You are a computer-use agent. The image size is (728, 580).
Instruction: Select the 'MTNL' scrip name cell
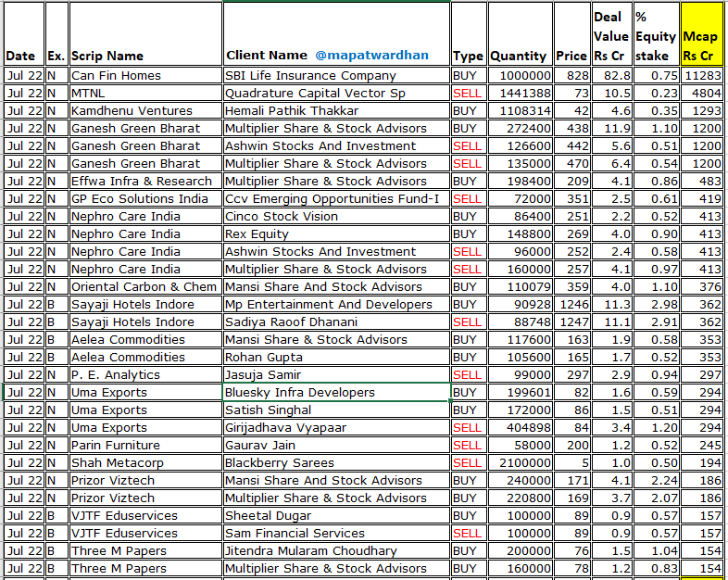pyautogui.click(x=145, y=93)
